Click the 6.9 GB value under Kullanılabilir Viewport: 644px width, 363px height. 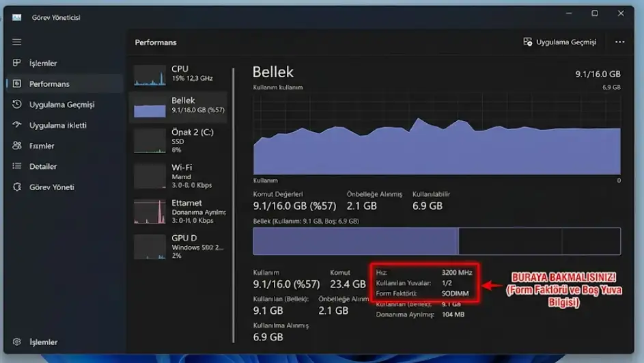coord(428,206)
